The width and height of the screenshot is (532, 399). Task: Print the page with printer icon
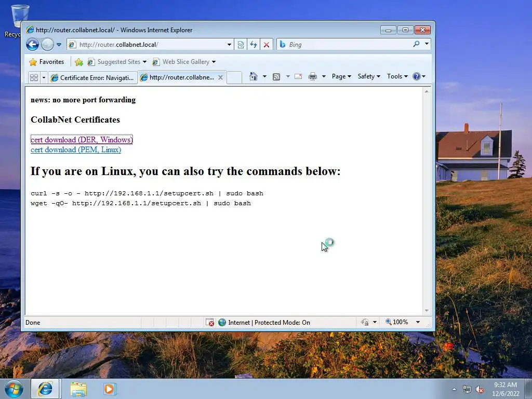[312, 76]
